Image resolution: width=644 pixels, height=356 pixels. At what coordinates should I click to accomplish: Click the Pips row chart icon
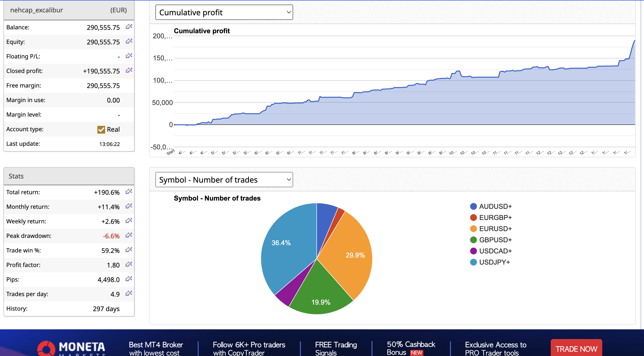(x=129, y=279)
